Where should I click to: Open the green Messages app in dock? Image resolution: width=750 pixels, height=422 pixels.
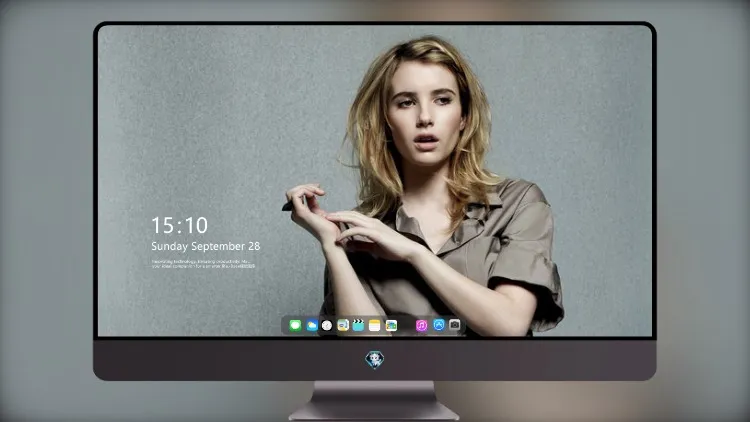295,325
